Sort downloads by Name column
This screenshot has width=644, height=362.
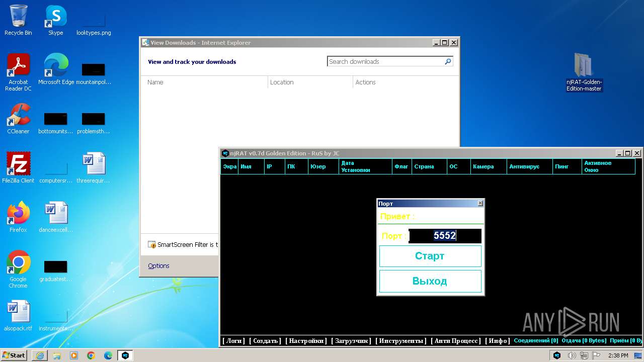205,82
